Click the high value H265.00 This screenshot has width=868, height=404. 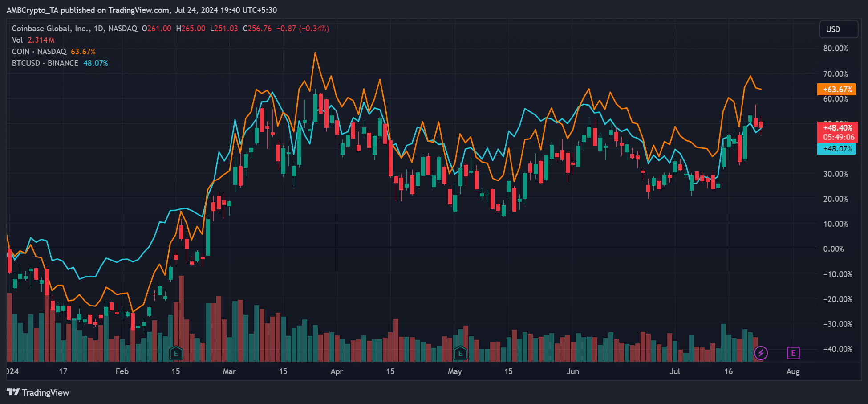click(191, 29)
